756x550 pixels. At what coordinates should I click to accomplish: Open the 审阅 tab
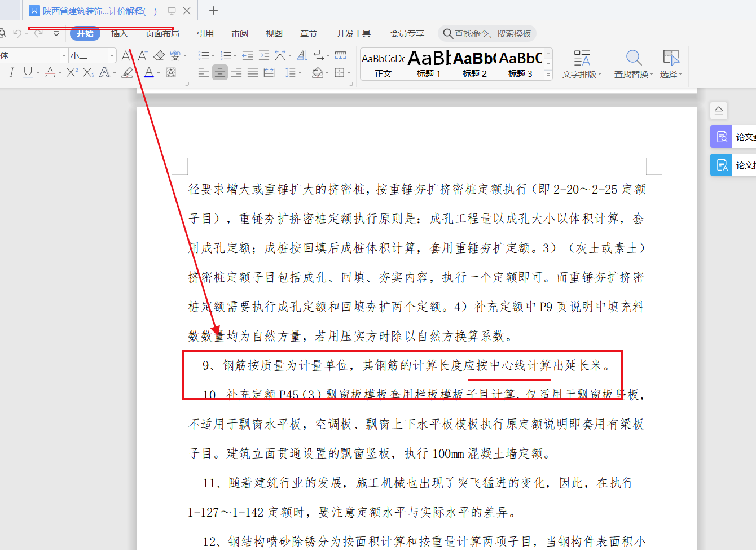(240, 34)
